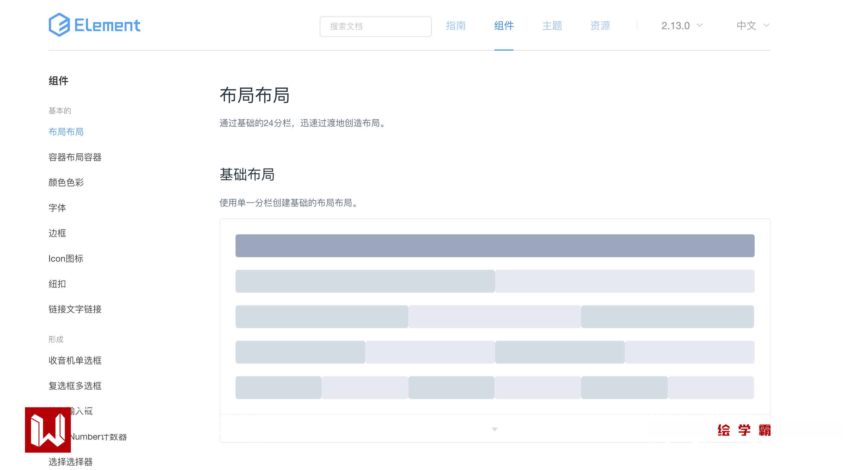The image size is (868, 470).
Task: Open the 主题 navigation item
Action: point(552,26)
